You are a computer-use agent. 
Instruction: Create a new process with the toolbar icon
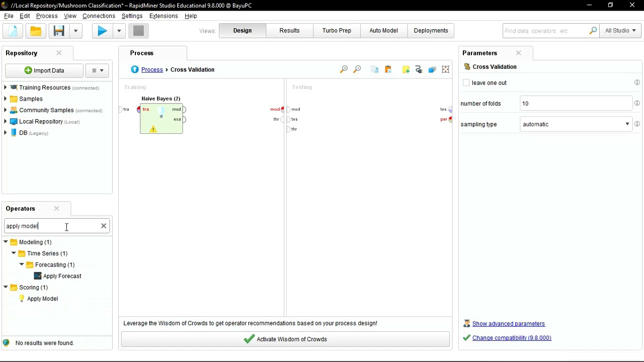[13, 31]
